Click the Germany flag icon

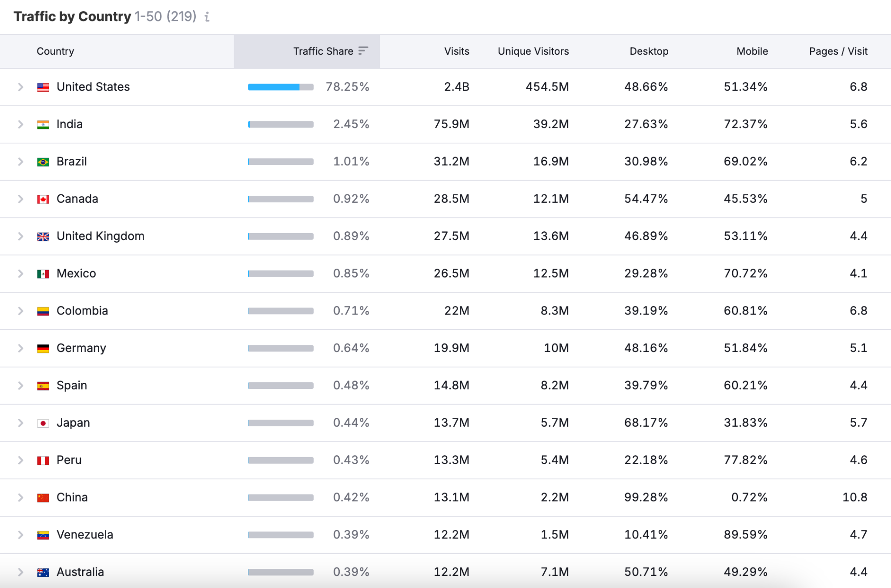[x=42, y=348]
